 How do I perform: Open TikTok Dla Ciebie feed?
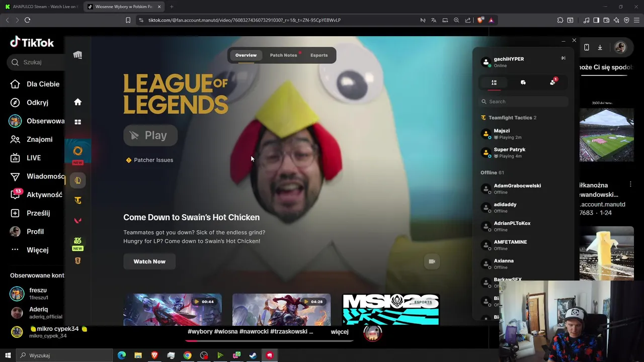pos(35,84)
